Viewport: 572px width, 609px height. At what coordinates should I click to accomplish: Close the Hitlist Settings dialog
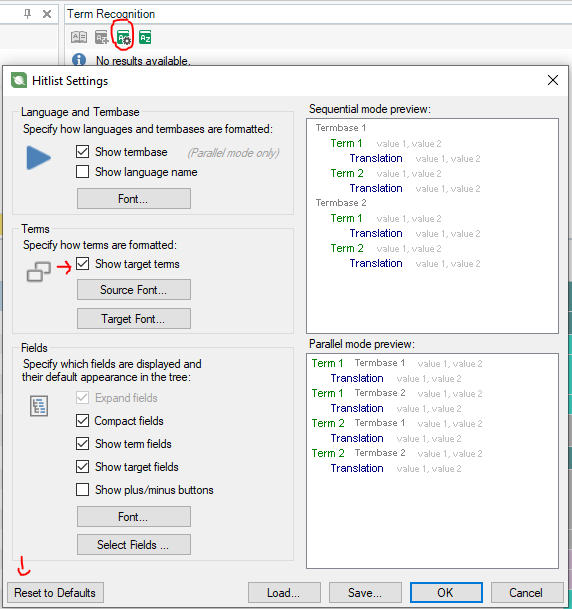(x=553, y=80)
